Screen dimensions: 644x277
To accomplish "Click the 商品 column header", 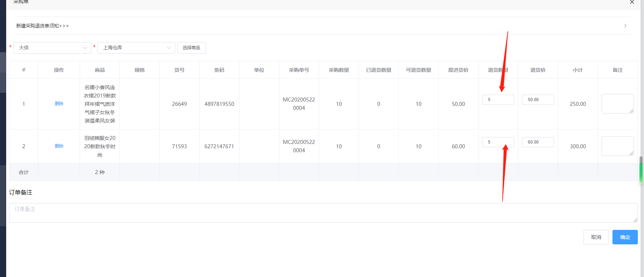I will coord(100,70).
